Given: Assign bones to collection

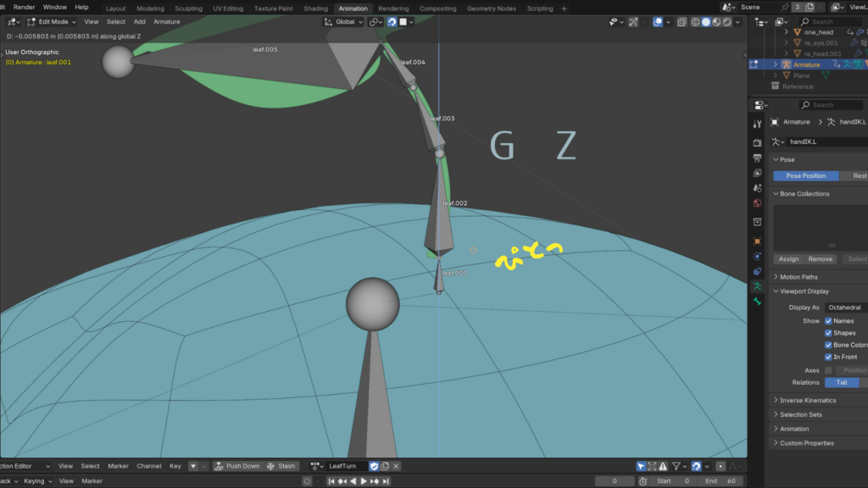Looking at the screenshot, I should coord(788,259).
